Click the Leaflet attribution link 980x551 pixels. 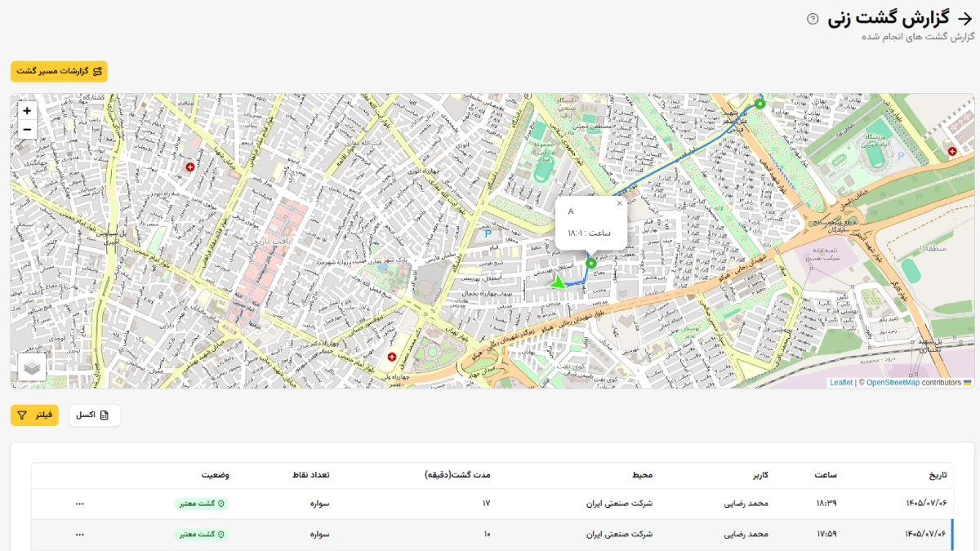coord(841,382)
